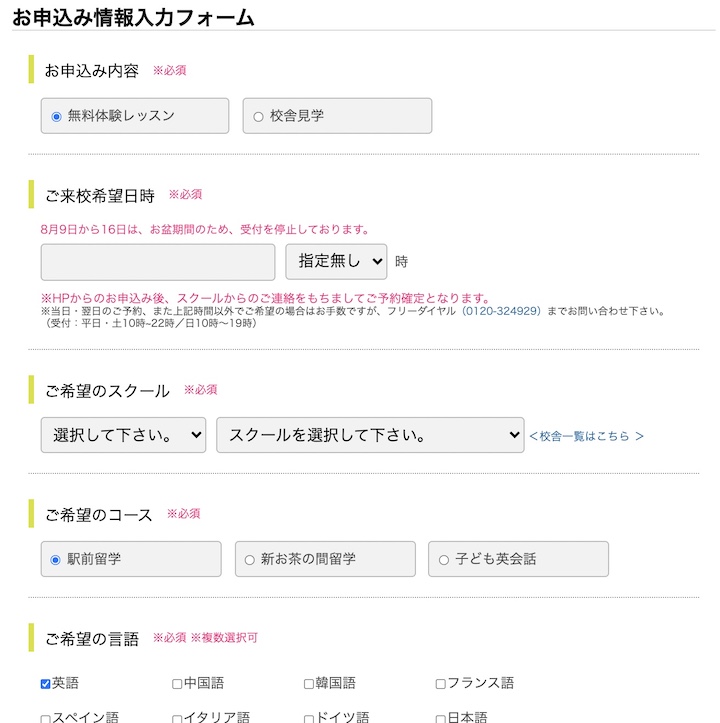Enable the 韓国語 language checkbox

(x=309, y=684)
